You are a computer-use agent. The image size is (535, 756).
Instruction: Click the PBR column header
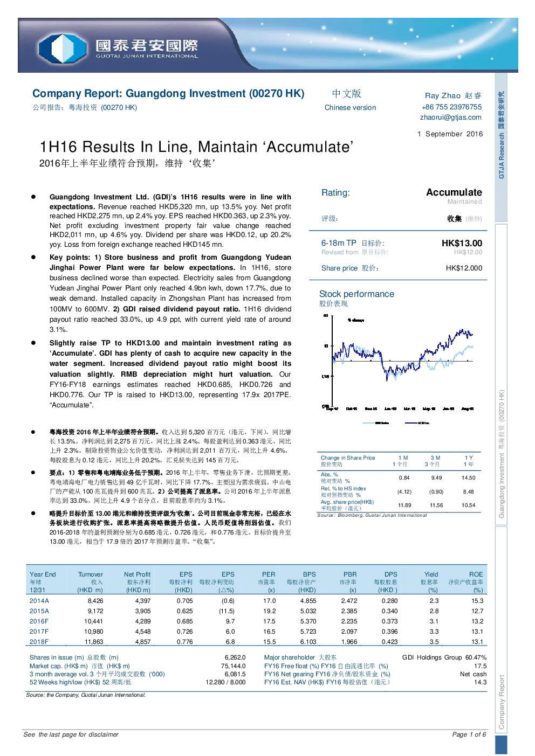pos(350,574)
